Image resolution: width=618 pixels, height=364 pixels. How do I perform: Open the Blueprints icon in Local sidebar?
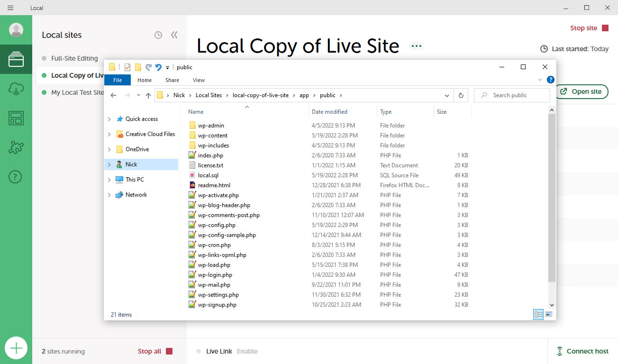(16, 118)
